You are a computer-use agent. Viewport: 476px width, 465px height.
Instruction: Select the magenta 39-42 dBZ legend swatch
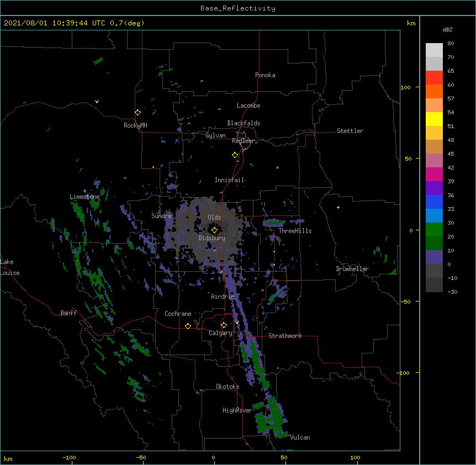point(434,174)
